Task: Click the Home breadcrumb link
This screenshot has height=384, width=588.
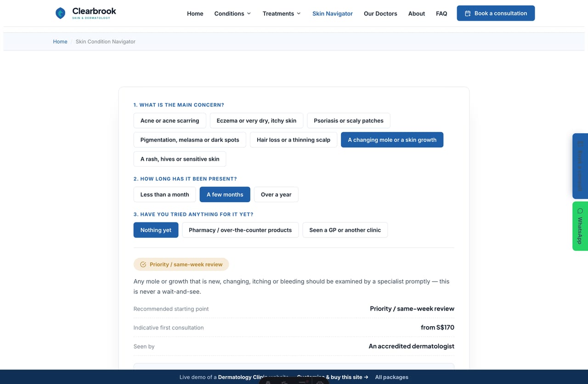Action: pyautogui.click(x=60, y=41)
